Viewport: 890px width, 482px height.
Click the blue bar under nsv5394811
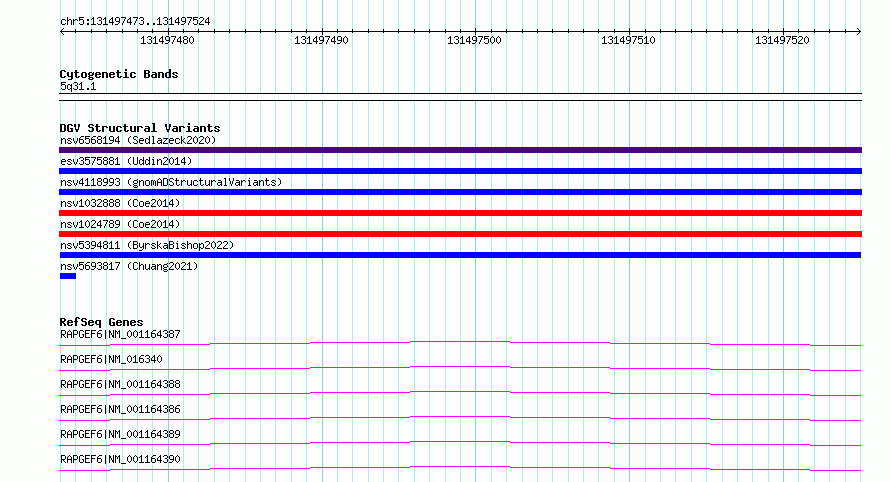click(x=460, y=255)
